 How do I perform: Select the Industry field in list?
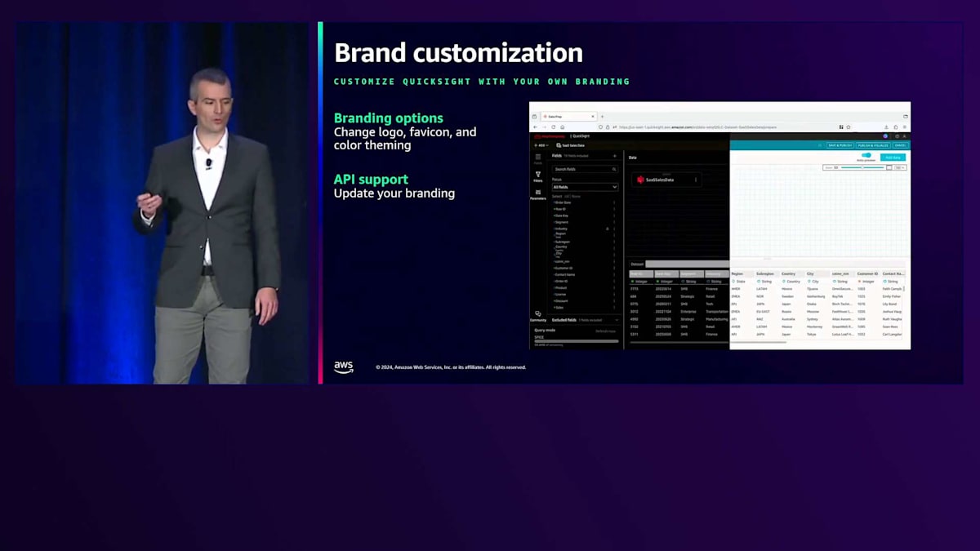[x=561, y=229]
